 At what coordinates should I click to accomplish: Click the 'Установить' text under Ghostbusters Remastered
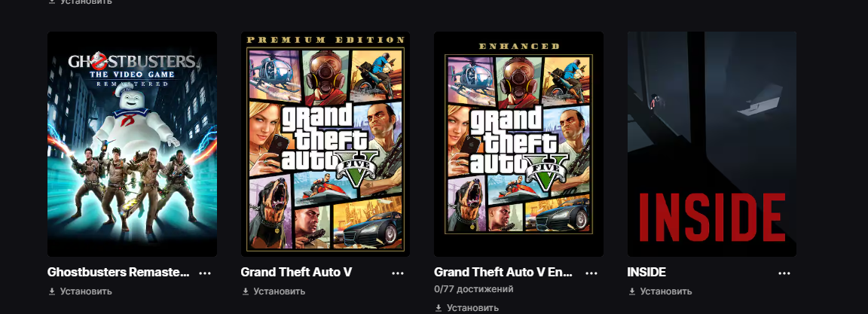[x=86, y=291]
